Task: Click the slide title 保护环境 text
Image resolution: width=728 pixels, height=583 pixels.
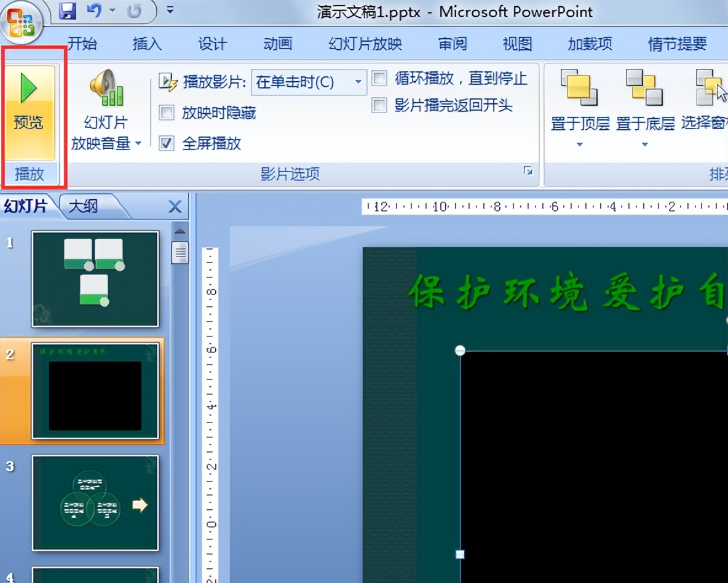Action: click(x=568, y=293)
